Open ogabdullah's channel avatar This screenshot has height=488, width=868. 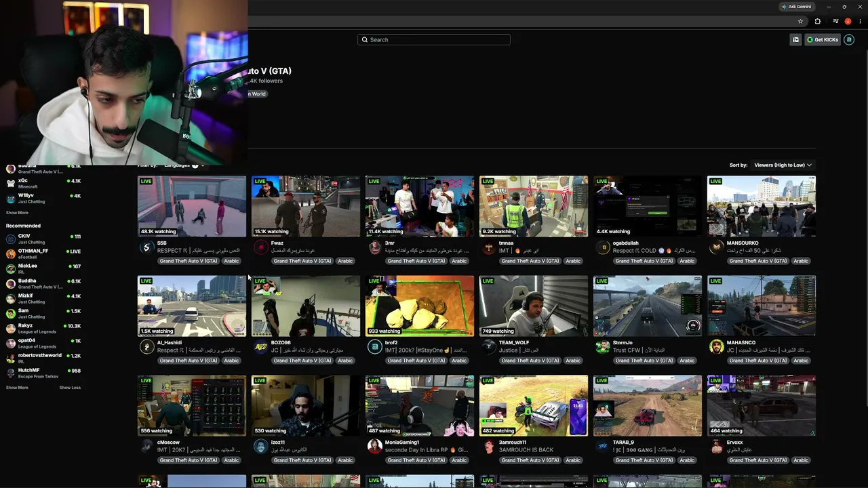[x=602, y=247]
